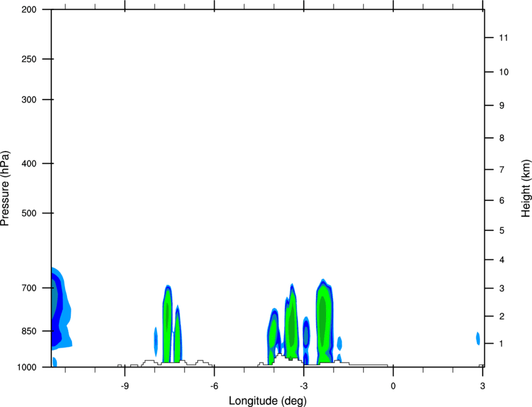Click the 500 pressure tick label
532x407 pixels.
(29, 213)
